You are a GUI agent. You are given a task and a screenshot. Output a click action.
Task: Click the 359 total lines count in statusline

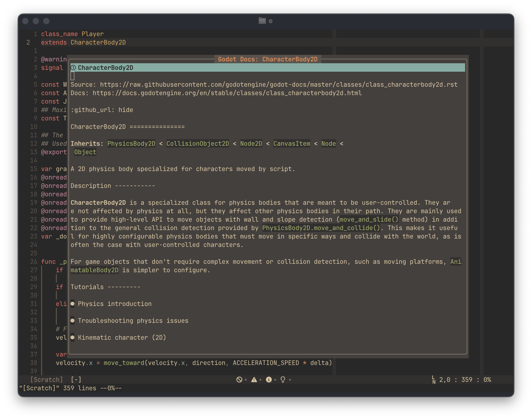tap(467, 380)
